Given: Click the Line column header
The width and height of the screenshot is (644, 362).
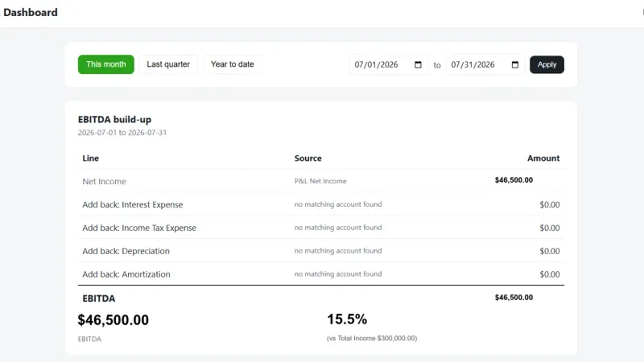Looking at the screenshot, I should [90, 158].
